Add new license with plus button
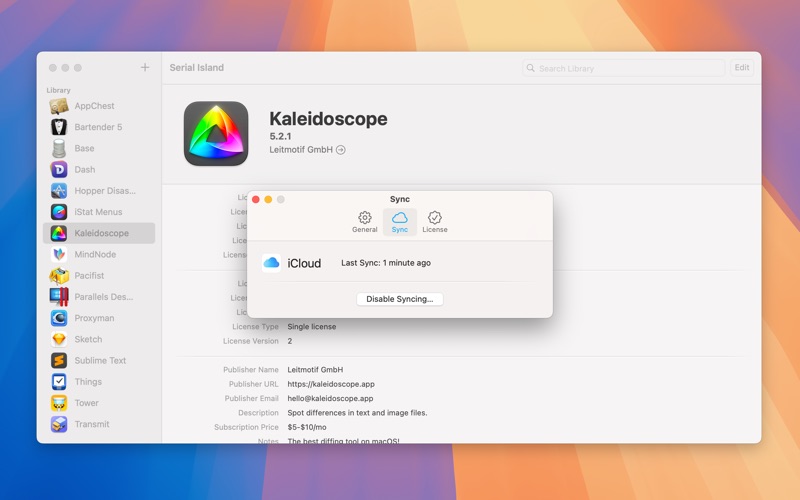Viewport: 800px width, 500px height. pyautogui.click(x=145, y=67)
